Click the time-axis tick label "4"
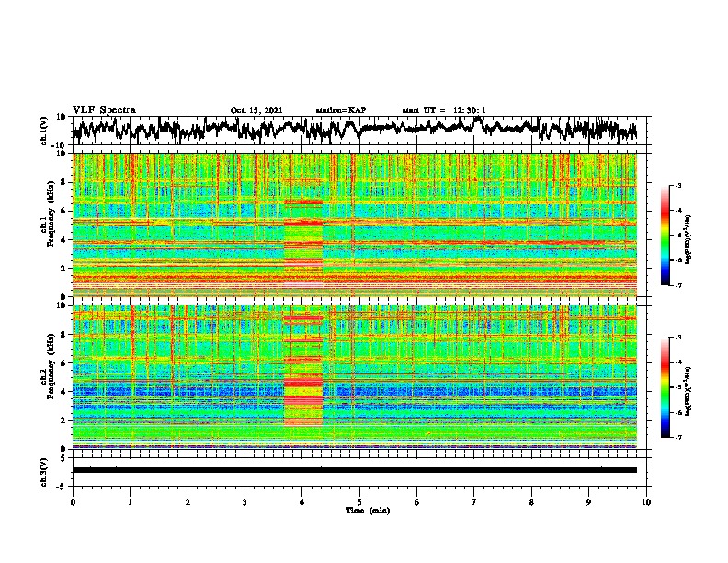The image size is (728, 563). coord(302,502)
